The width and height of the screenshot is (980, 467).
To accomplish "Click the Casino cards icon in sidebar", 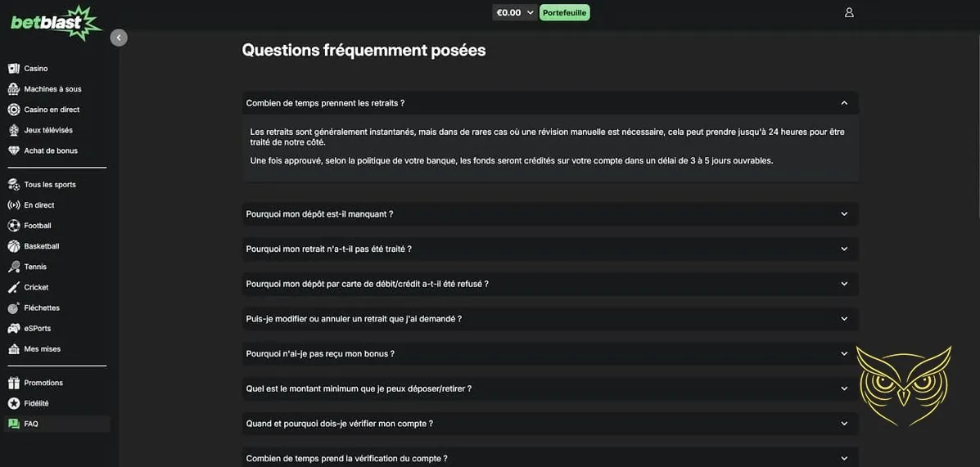I will tap(14, 69).
